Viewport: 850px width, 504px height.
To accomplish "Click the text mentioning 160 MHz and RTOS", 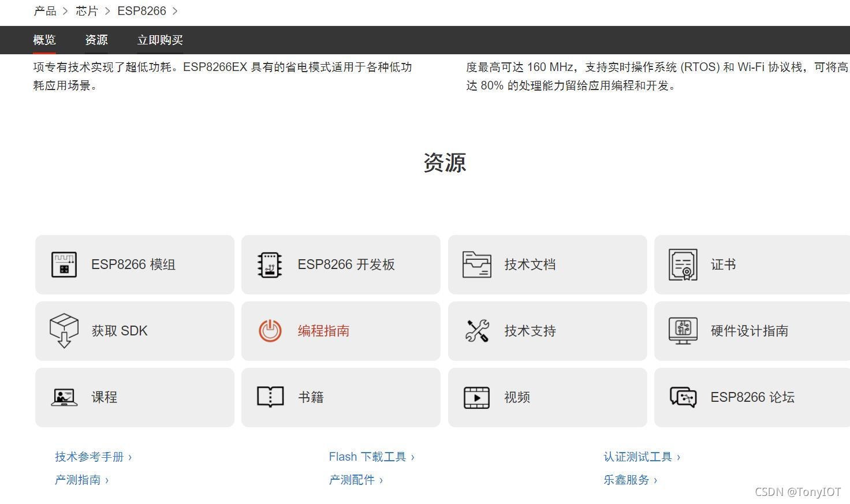I will pyautogui.click(x=657, y=76).
